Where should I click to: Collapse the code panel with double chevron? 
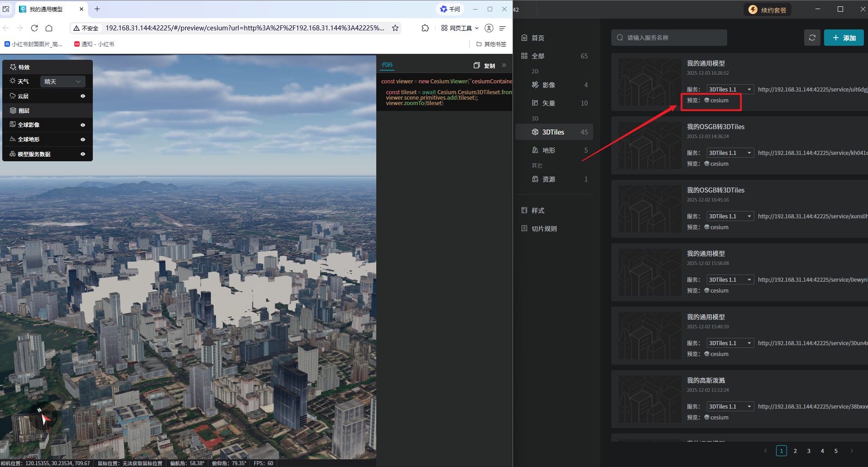(504, 65)
